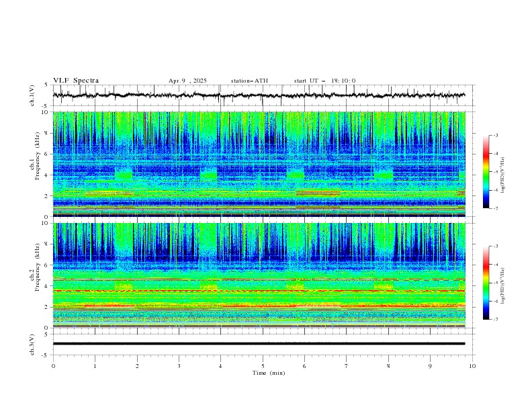Click the 'ch.3(V)' waveform axis label
This screenshot has height=411, width=532.
32,345
